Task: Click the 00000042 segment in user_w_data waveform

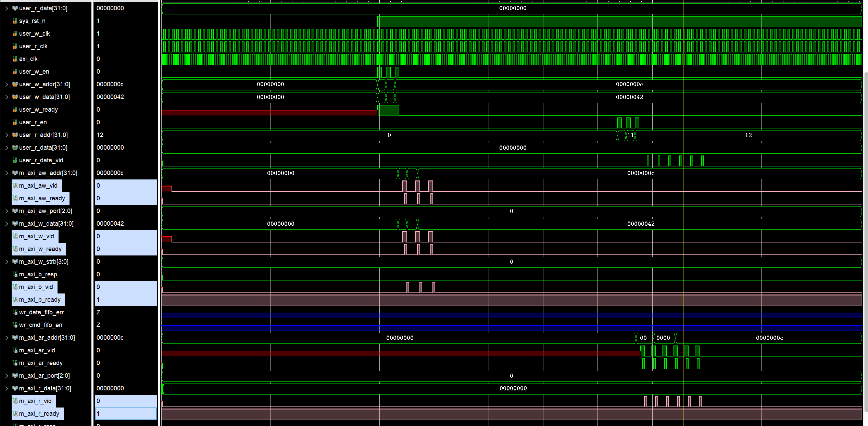Action: (629, 97)
